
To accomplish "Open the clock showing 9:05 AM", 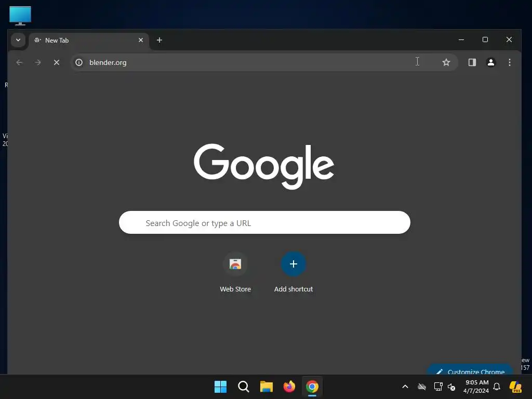I will [476, 387].
